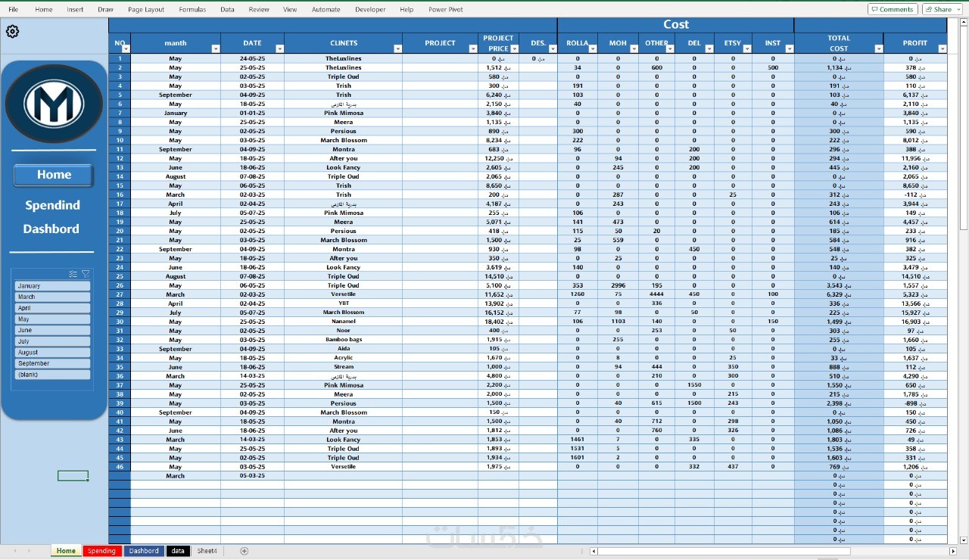The image size is (969, 560).
Task: Click the Spendind sidebar link
Action: (52, 205)
